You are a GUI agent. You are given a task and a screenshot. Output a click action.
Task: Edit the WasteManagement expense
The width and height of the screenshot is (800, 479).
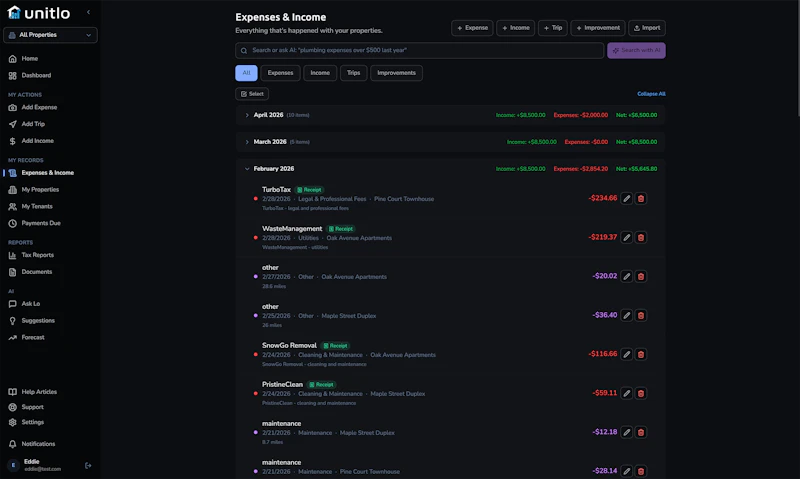click(x=627, y=237)
